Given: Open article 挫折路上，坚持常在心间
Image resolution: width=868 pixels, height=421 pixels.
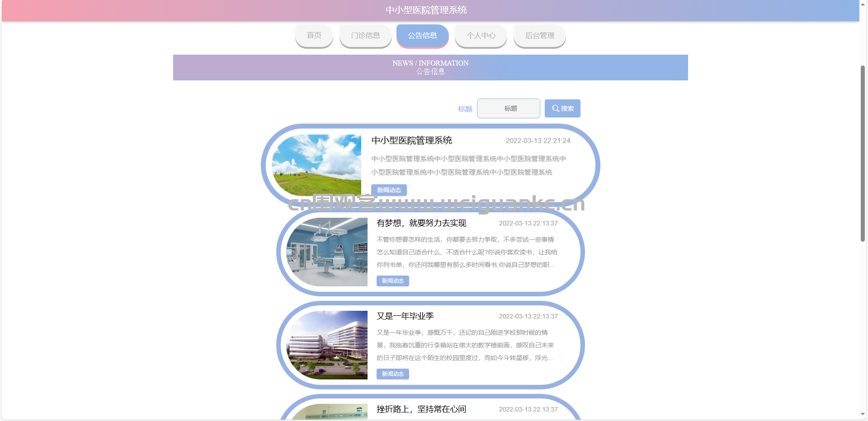Looking at the screenshot, I should click(421, 409).
